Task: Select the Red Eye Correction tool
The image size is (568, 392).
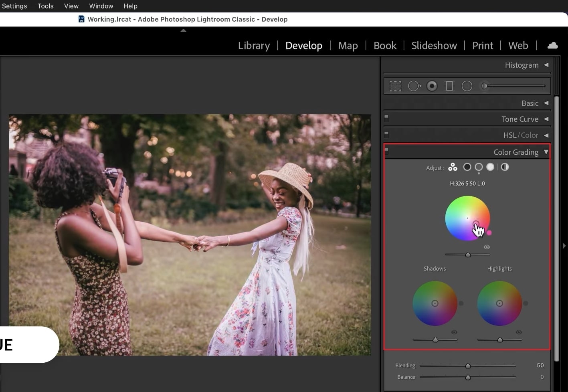Action: 432,85
